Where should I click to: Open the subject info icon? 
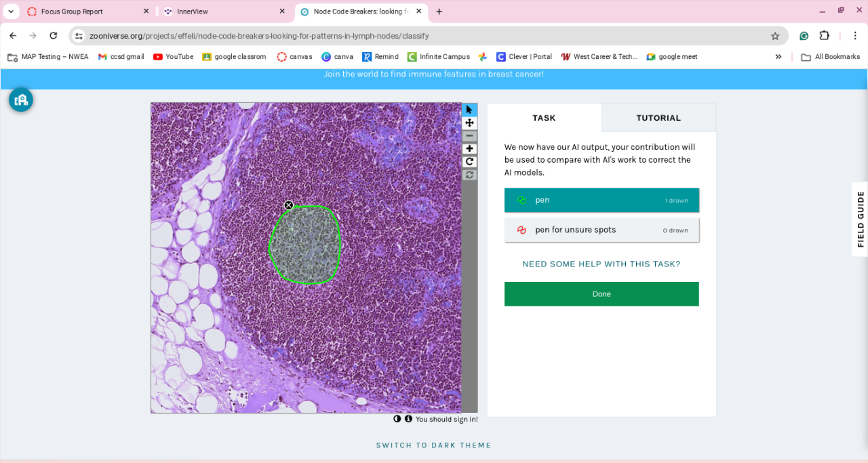coord(408,419)
